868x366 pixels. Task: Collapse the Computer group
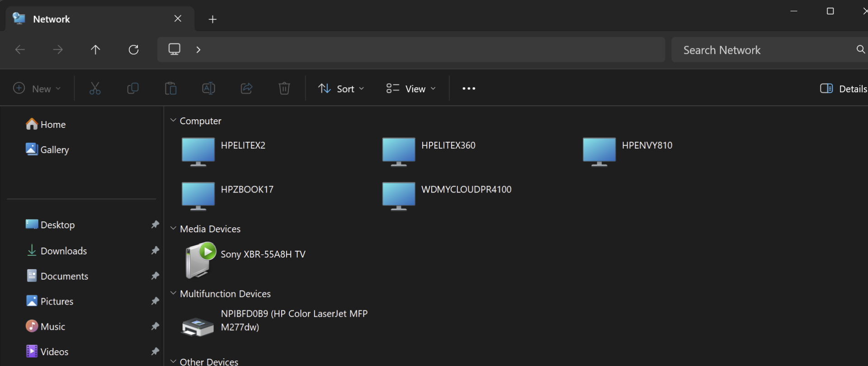click(173, 120)
